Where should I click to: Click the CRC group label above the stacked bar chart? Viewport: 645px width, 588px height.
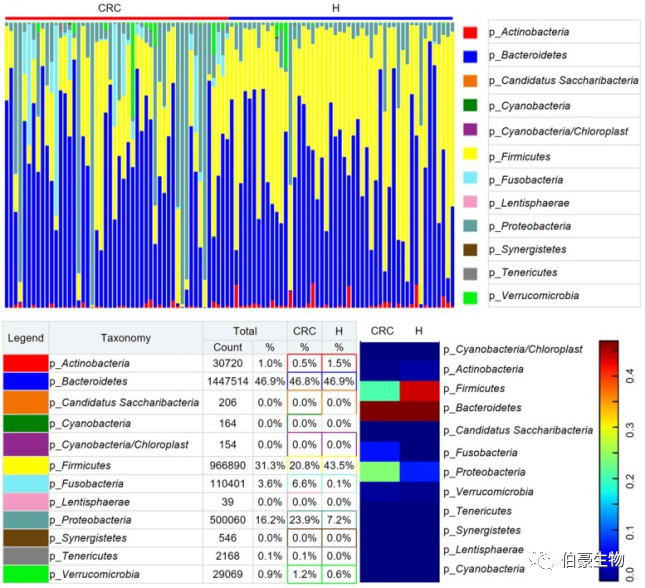pyautogui.click(x=110, y=8)
